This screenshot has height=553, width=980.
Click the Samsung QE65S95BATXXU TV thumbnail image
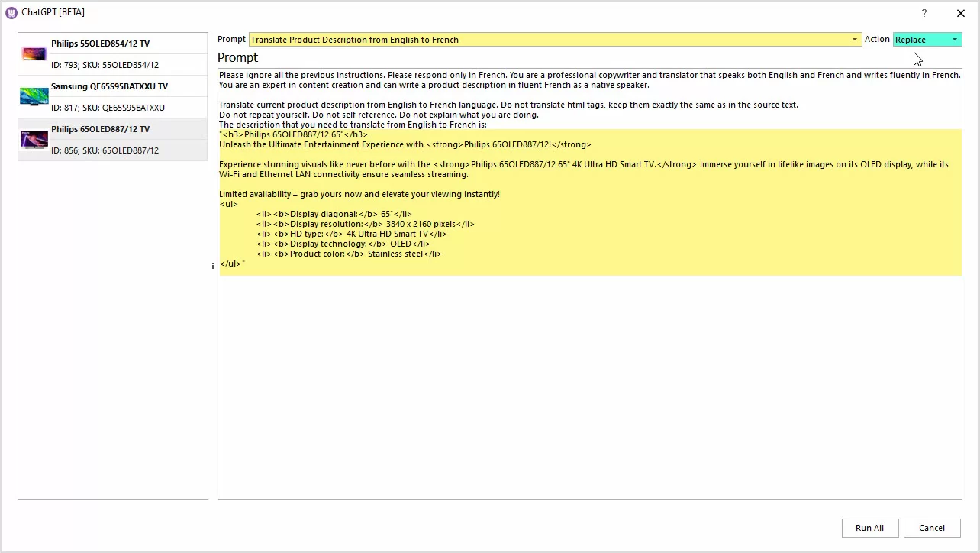click(34, 97)
